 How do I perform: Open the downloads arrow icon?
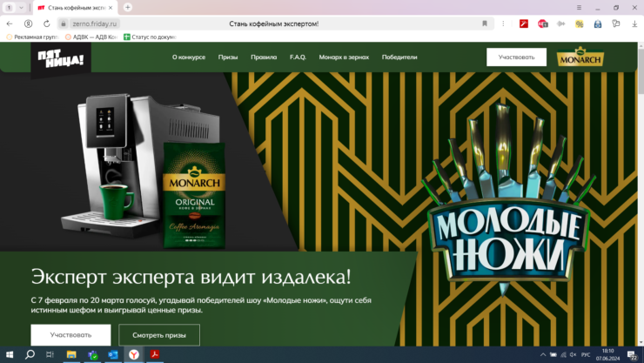[634, 24]
